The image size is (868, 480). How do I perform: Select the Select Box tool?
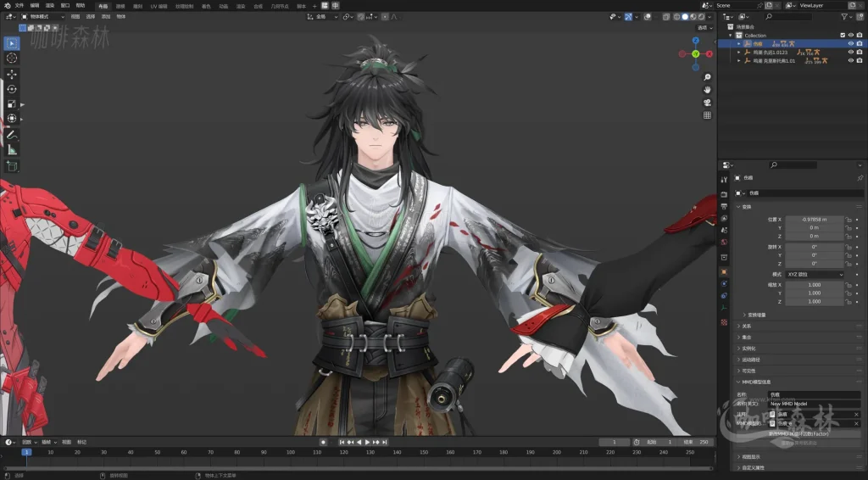[x=12, y=43]
